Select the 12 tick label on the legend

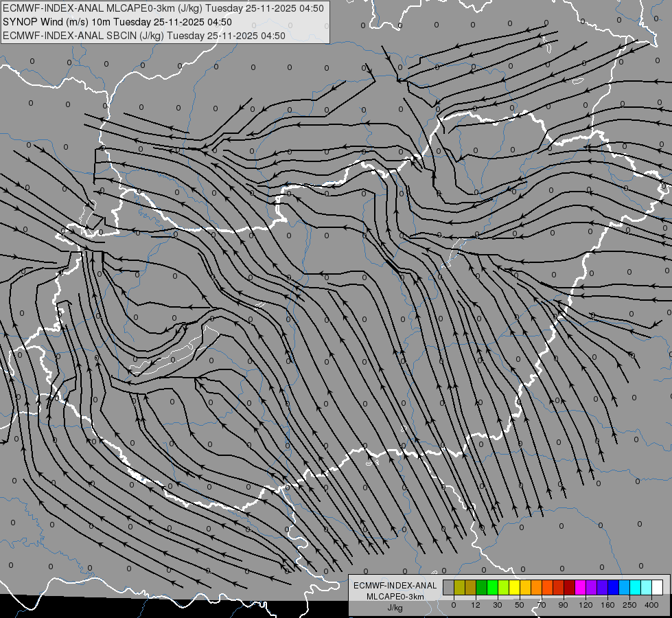476,605
